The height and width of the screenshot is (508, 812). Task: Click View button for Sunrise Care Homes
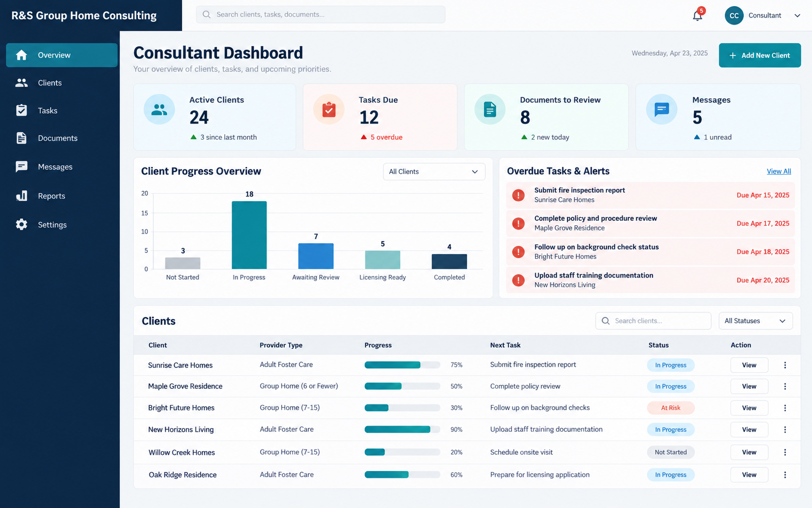pos(749,365)
